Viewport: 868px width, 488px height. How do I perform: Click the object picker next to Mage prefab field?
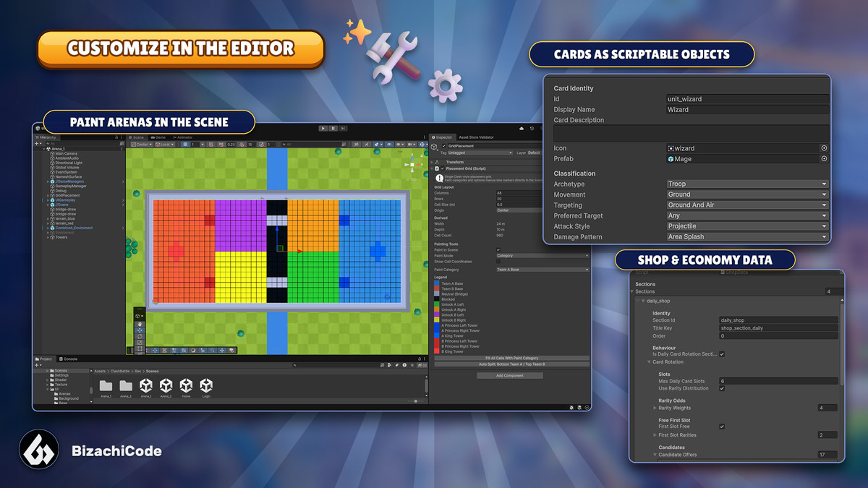tap(824, 158)
